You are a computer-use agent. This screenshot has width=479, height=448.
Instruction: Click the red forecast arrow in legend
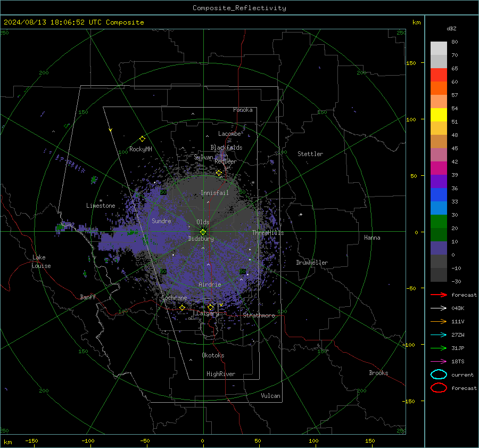click(439, 295)
